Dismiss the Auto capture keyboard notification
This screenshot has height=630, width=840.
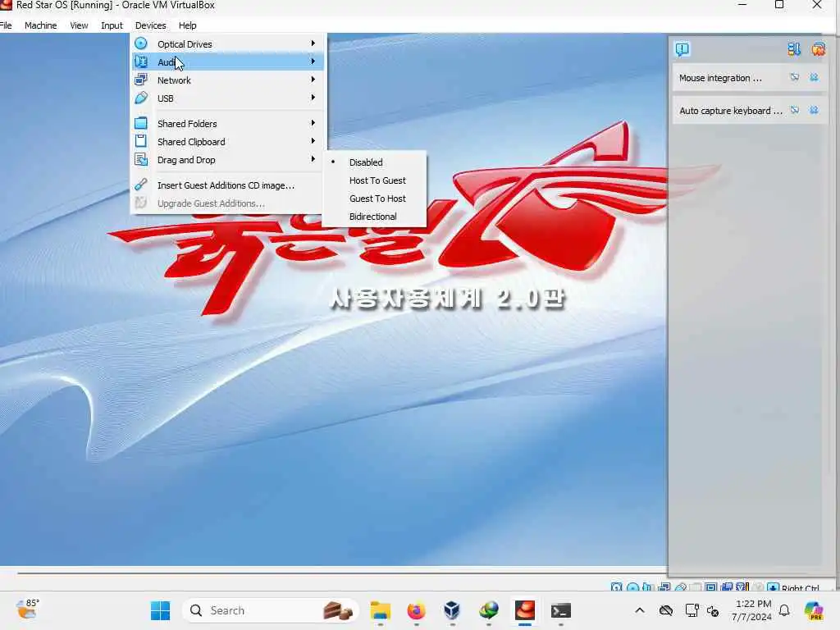click(x=814, y=111)
